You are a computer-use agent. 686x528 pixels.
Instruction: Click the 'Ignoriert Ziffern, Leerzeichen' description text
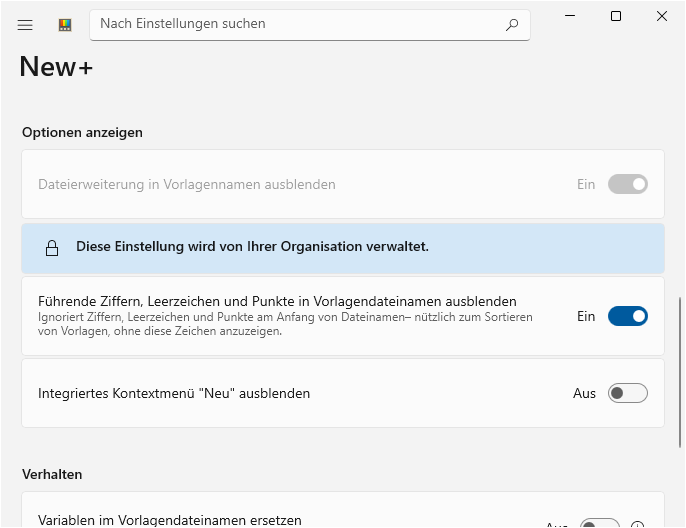[285, 324]
